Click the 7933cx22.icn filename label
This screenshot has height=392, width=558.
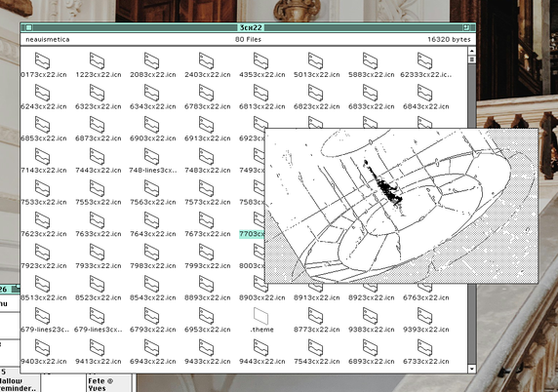[x=98, y=265]
